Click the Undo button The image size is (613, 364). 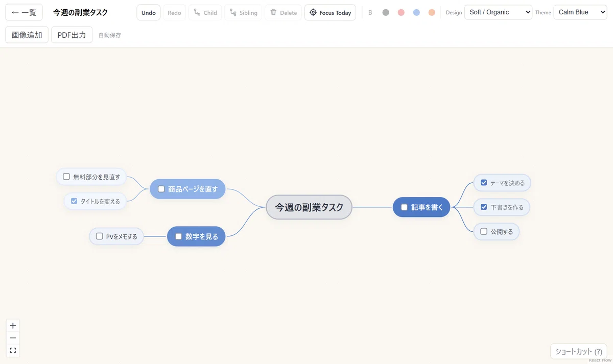coord(149,12)
